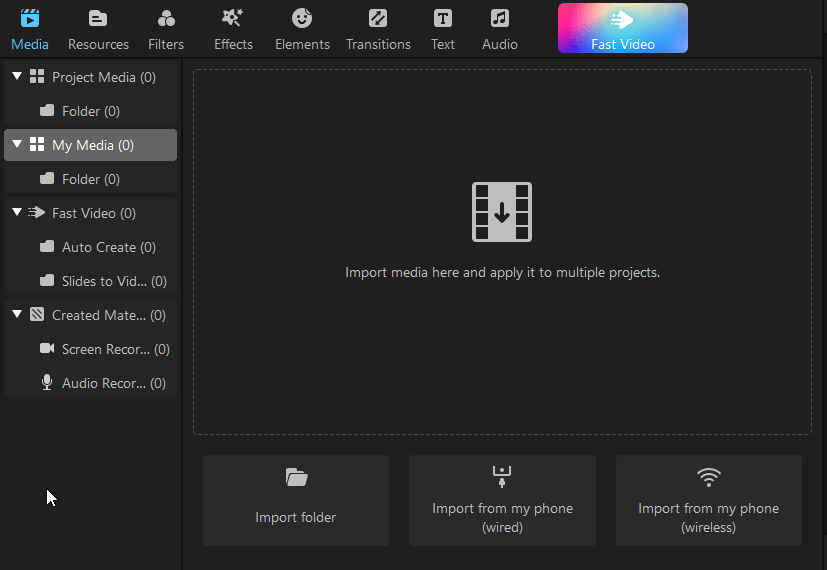Launch the Fast Video gradient button
The image size is (827, 570).
(x=622, y=28)
